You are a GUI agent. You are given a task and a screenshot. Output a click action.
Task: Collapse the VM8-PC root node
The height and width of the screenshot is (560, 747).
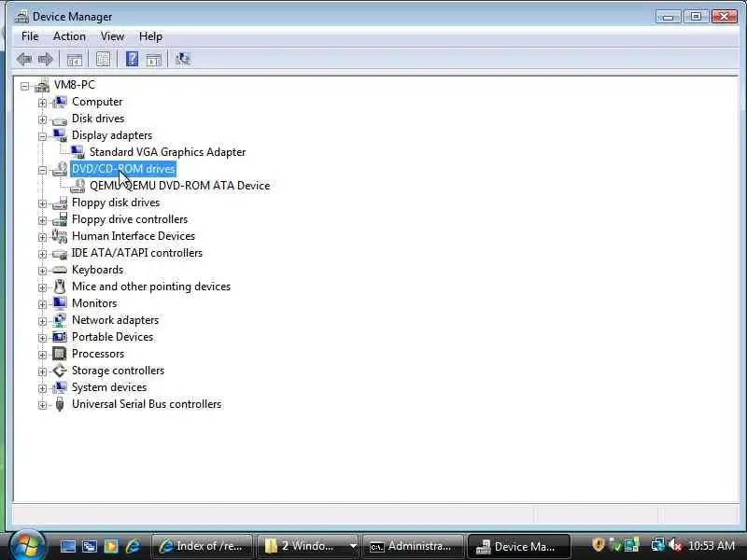tap(24, 86)
